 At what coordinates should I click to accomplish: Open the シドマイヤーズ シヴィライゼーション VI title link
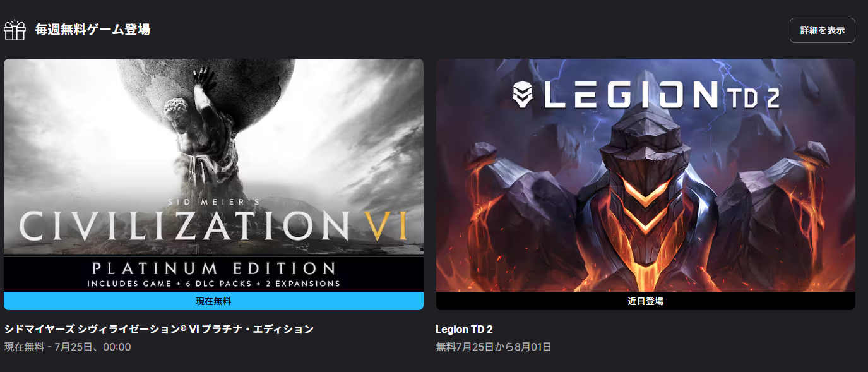158,329
